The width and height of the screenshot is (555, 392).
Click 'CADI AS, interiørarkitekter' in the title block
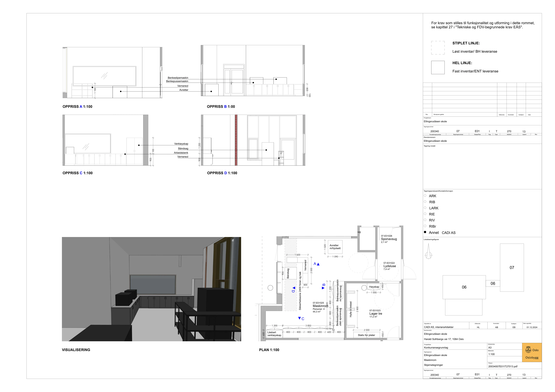pos(439,327)
